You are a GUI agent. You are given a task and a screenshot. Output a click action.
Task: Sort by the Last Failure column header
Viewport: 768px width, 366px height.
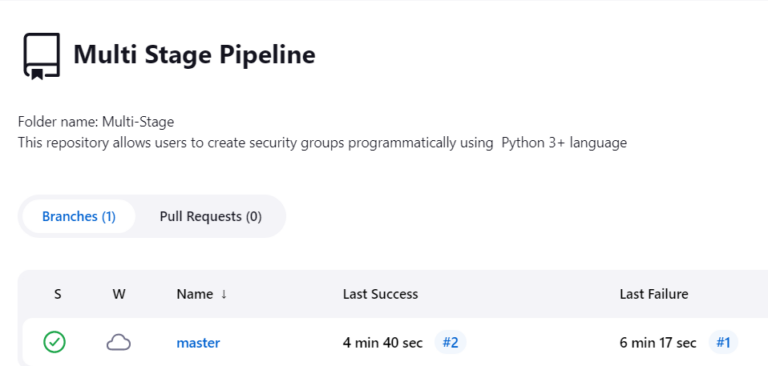(654, 294)
